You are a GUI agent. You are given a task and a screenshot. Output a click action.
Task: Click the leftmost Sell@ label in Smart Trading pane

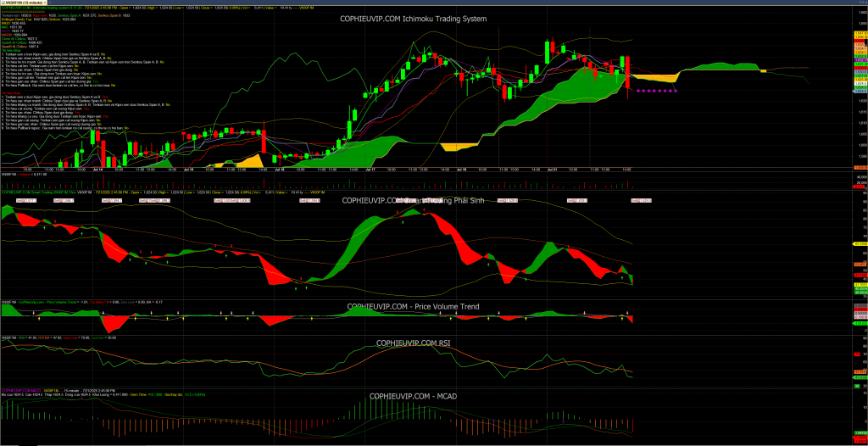click(x=26, y=201)
